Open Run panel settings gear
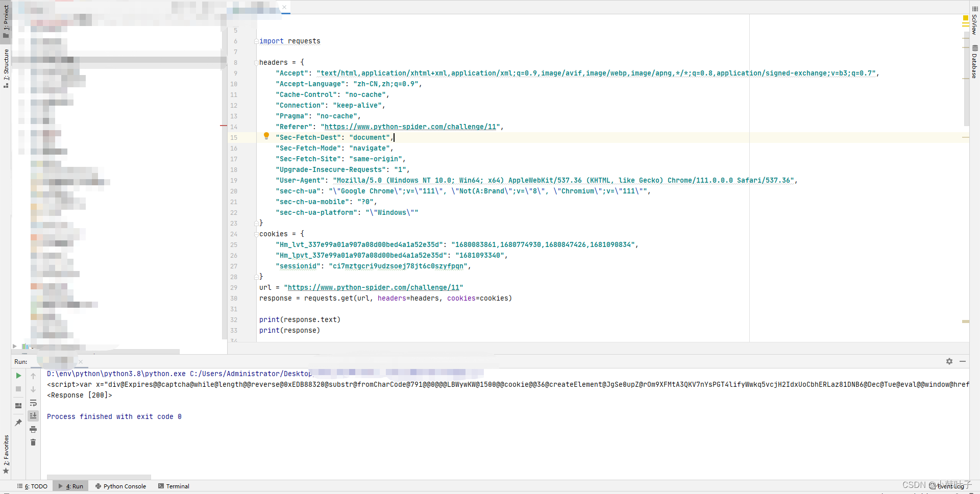This screenshot has width=980, height=494. [949, 361]
